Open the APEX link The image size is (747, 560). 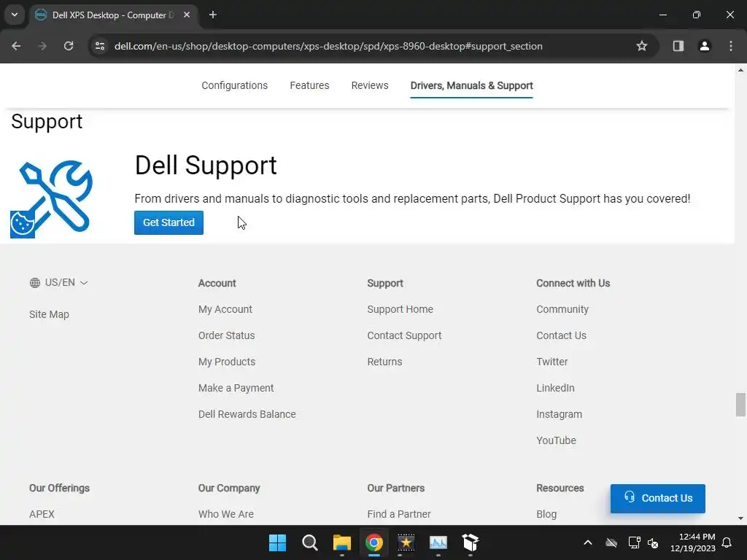coord(42,514)
